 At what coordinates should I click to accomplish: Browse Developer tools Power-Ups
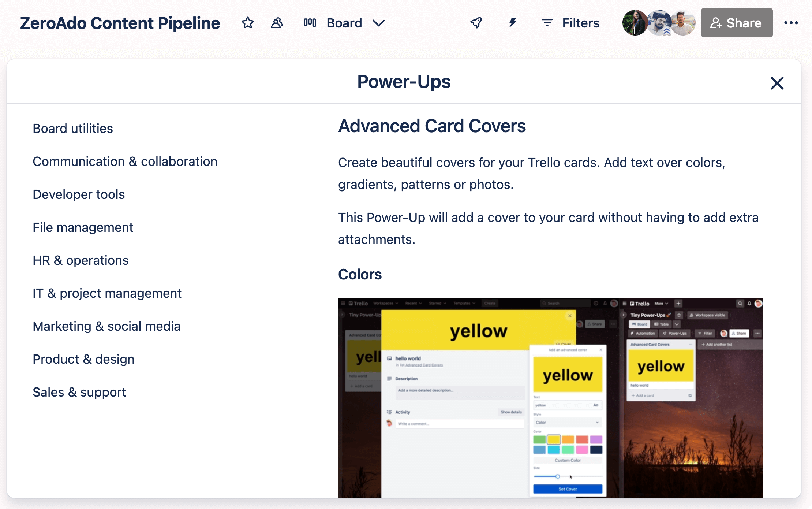tap(78, 194)
